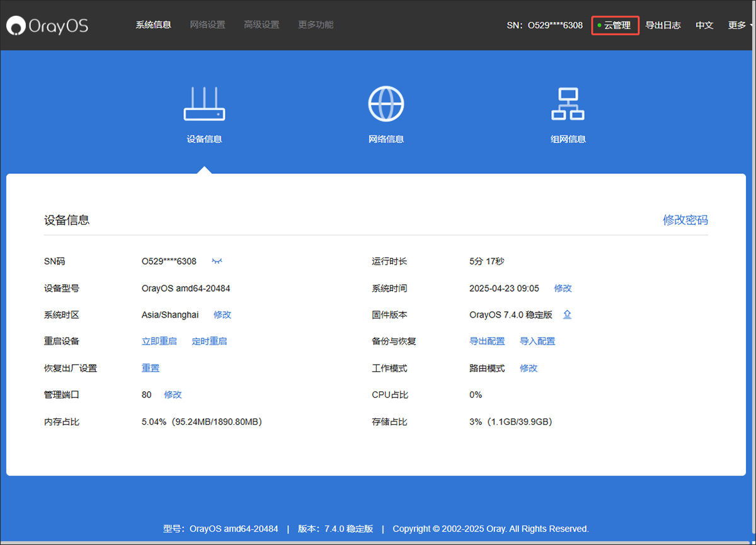
Task: Open the 中文 language selector
Action: (x=704, y=25)
